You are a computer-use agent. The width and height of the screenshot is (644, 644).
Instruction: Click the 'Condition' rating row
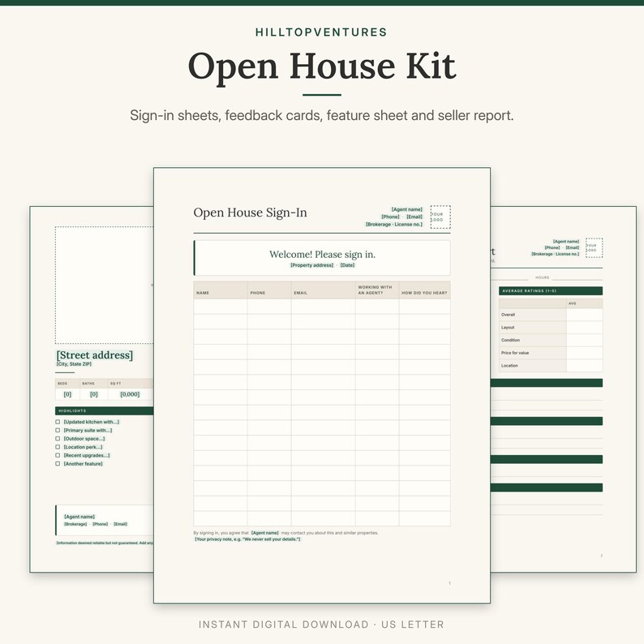[551, 340]
